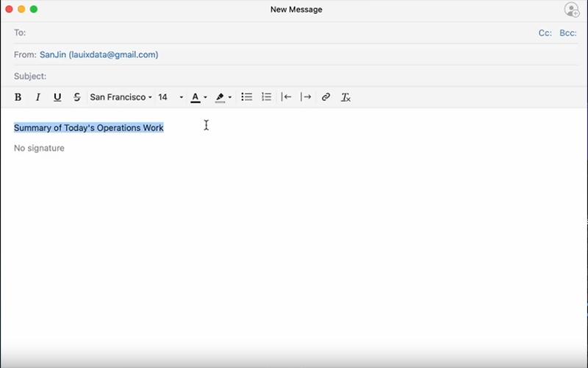Show the Cc: field
This screenshot has height=368, width=588.
[x=545, y=33]
